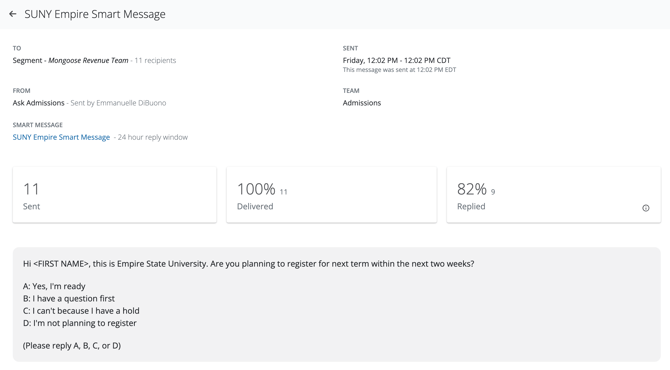The height and width of the screenshot is (370, 670).
Task: Click the 'SMART MESSAGE' field label
Action: point(38,125)
